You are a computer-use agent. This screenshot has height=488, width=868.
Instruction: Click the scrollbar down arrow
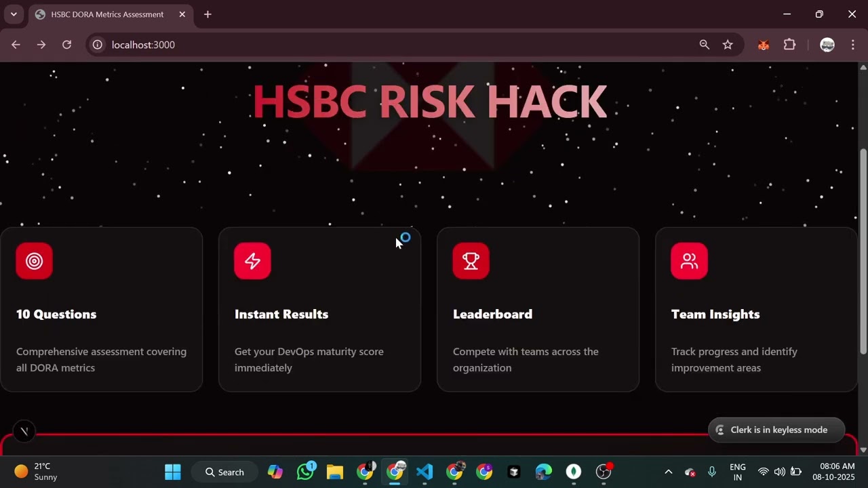[x=863, y=450]
